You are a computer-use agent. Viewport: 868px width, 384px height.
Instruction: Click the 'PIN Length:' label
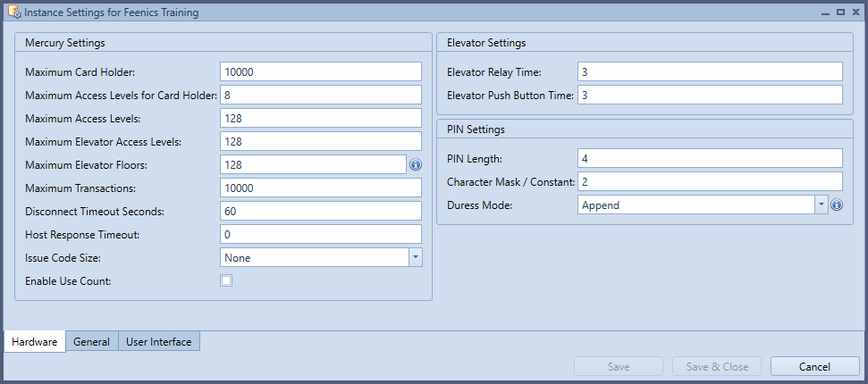[475, 159]
